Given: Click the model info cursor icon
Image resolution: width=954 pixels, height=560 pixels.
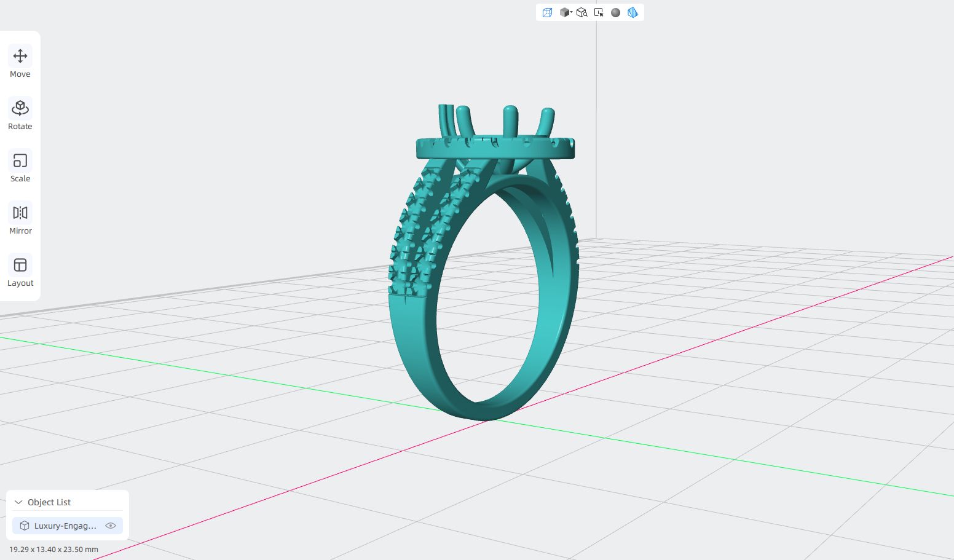Looking at the screenshot, I should coord(599,12).
